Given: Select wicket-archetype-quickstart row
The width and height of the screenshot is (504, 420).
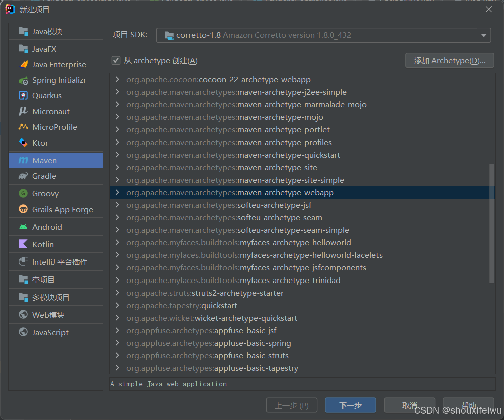Looking at the screenshot, I should pos(303,318).
